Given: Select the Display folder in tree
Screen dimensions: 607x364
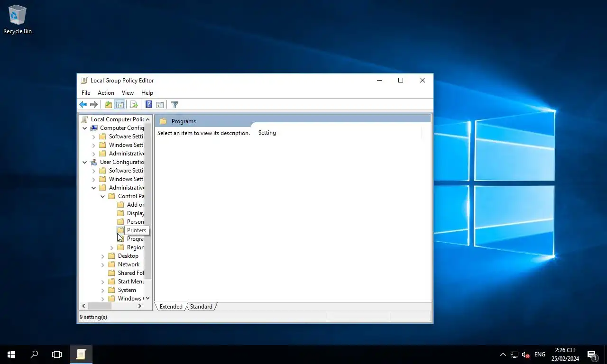Looking at the screenshot, I should (130, 213).
